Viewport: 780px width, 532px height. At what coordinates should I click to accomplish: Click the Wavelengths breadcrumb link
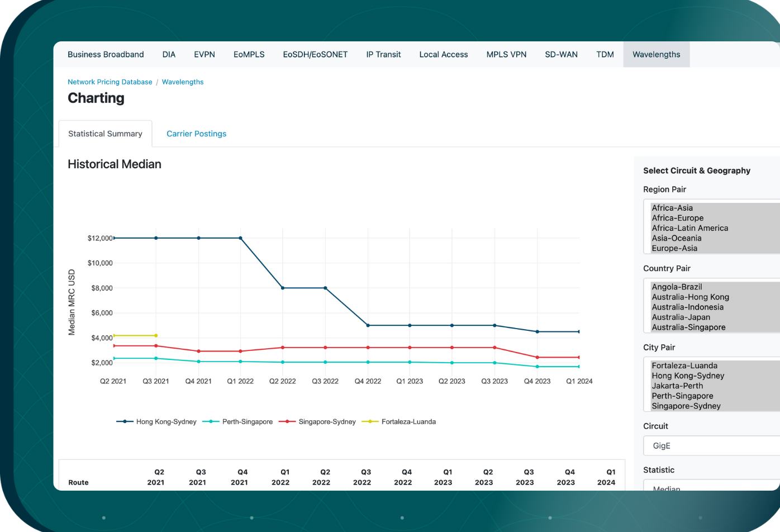pos(183,82)
